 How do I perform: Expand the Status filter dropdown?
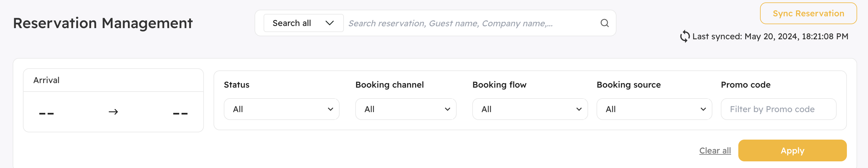click(x=281, y=109)
